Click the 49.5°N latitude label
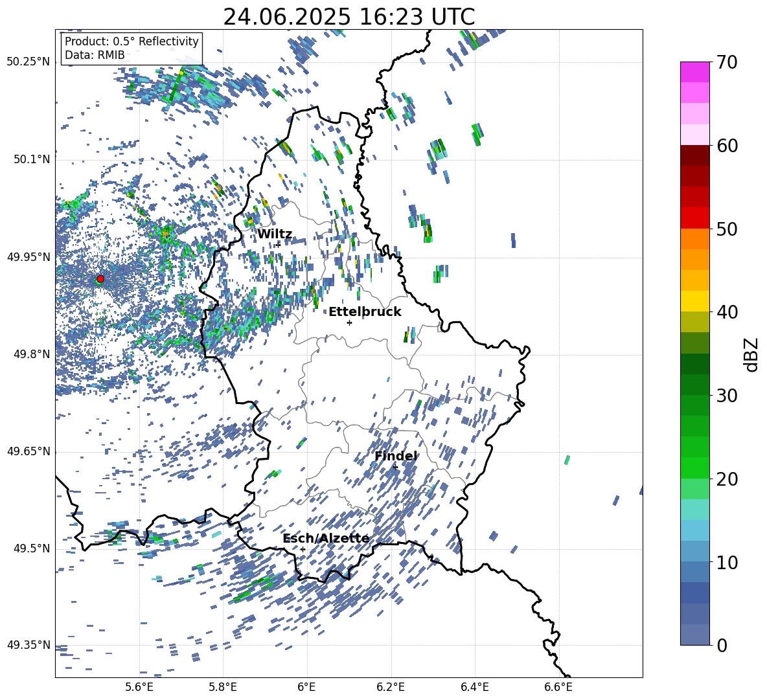Image resolution: width=767 pixels, height=700 pixels. [x=32, y=548]
